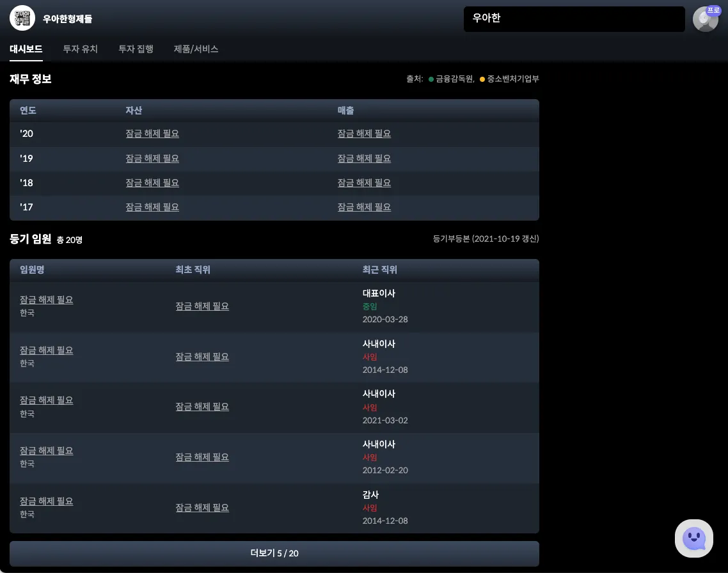The height and width of the screenshot is (573, 728).
Task: Click the 임원명 column header
Action: (32, 270)
